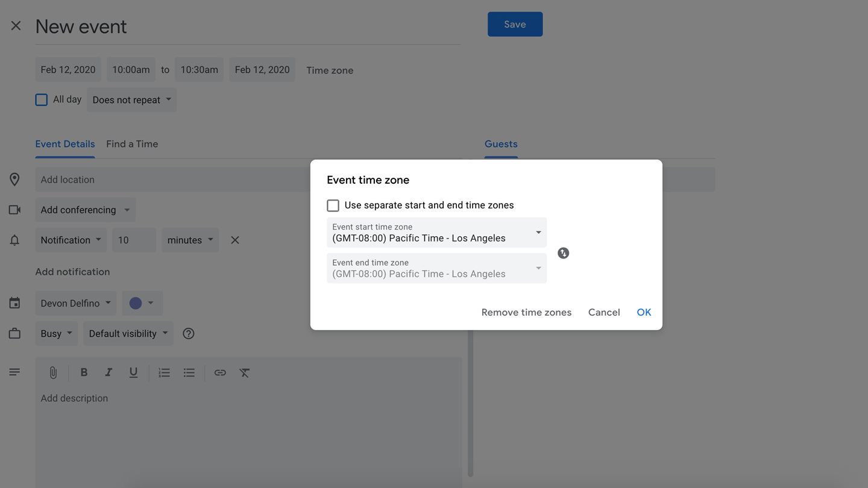Switch to the Find a Time tab

point(132,144)
